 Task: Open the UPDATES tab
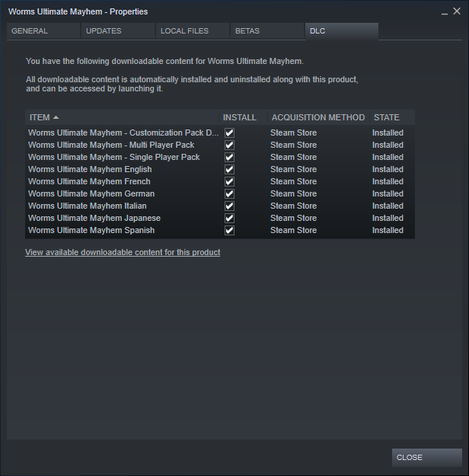118,31
